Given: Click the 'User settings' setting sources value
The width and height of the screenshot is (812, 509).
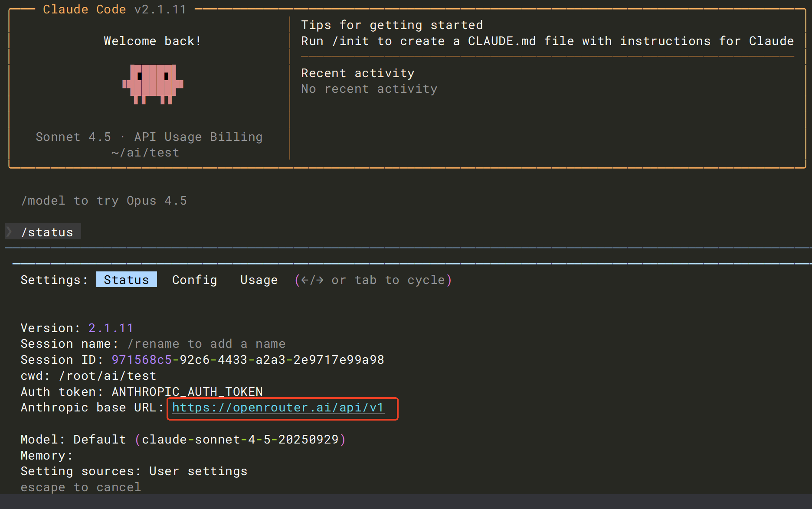Looking at the screenshot, I should point(198,471).
